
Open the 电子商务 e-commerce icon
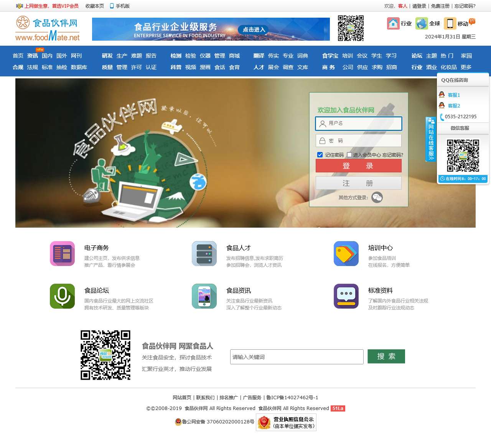click(62, 254)
